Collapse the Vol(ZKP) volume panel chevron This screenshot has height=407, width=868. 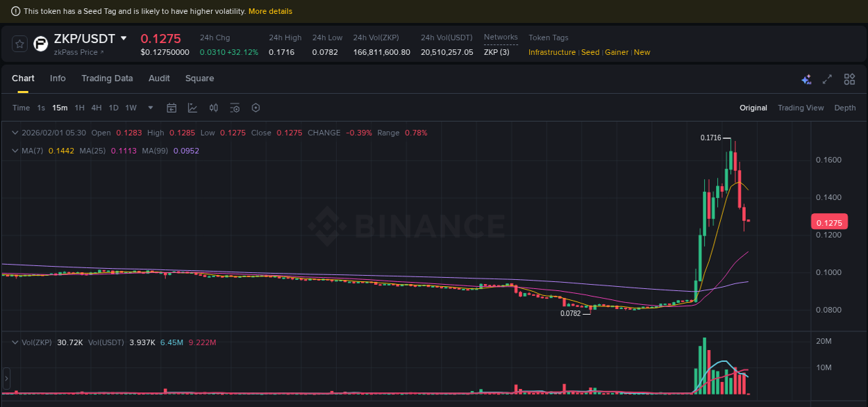coord(14,342)
